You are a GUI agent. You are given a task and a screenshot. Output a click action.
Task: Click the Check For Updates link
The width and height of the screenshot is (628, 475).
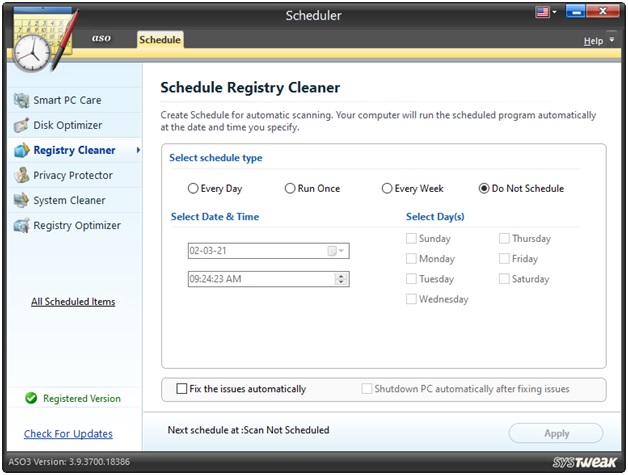pyautogui.click(x=68, y=434)
